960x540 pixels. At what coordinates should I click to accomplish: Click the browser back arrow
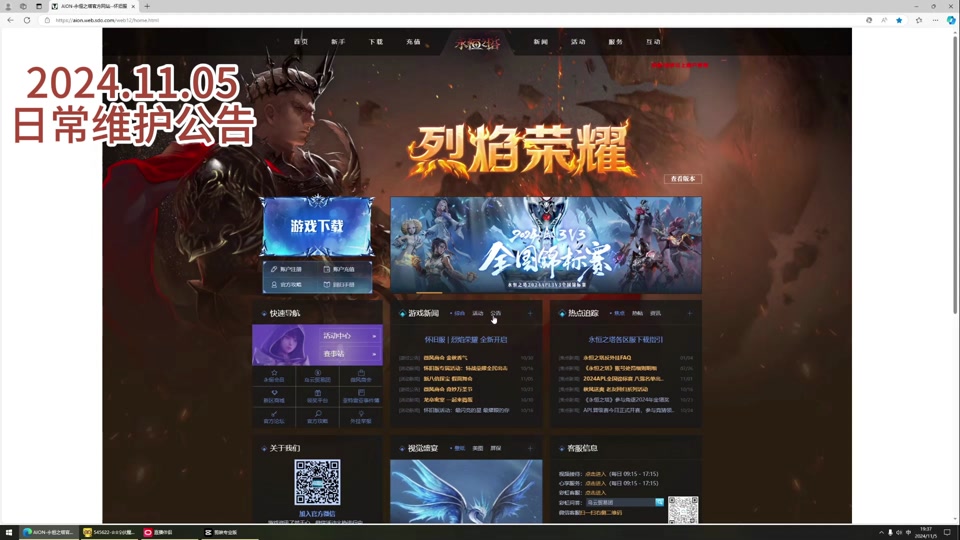click(x=10, y=20)
